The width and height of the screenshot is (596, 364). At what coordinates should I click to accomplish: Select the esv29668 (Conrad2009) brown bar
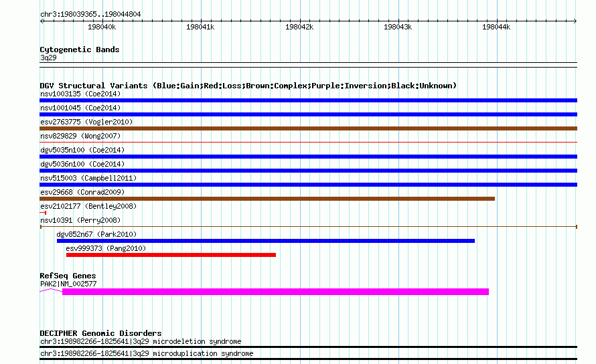[x=267, y=199]
